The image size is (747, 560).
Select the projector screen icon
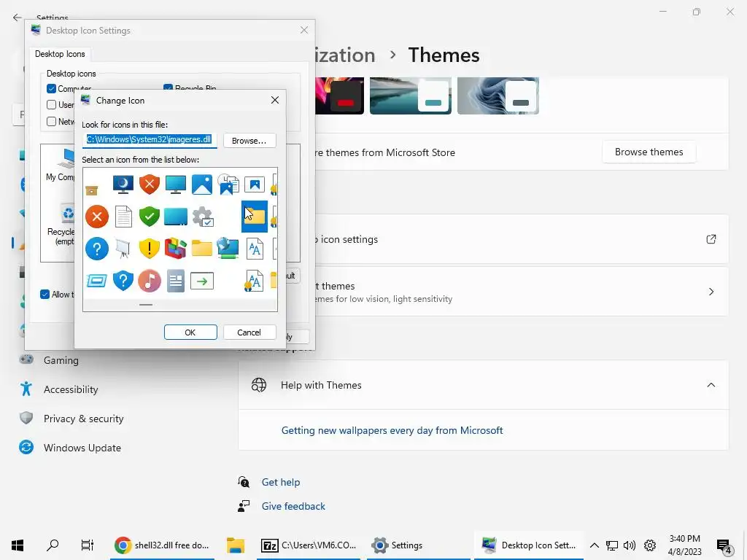click(x=123, y=249)
